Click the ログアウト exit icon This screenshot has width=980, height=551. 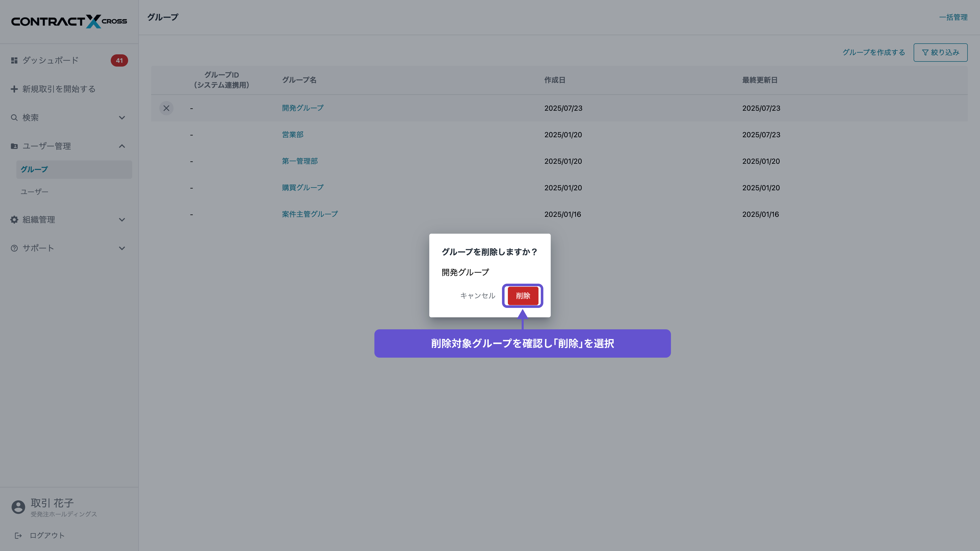coord(18,535)
